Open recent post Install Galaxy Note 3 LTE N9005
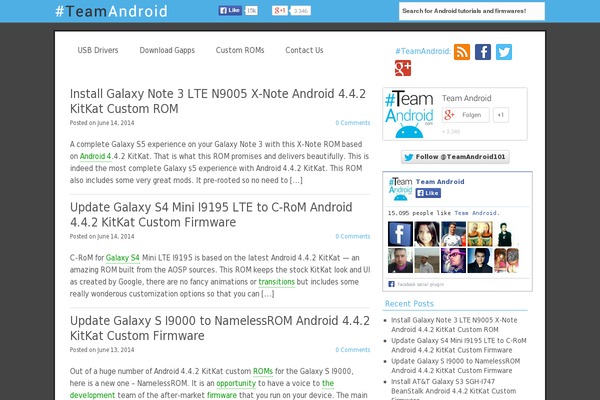The width and height of the screenshot is (600, 400). tap(454, 325)
